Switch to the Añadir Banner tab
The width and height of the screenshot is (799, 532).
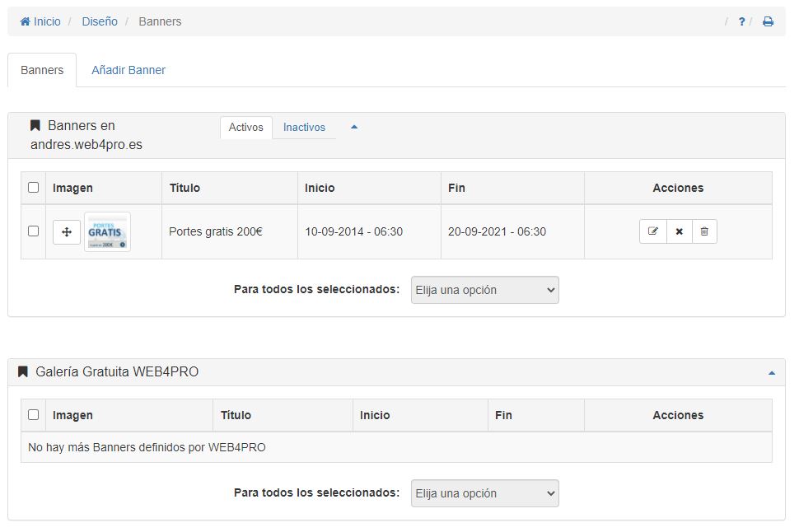click(x=128, y=70)
